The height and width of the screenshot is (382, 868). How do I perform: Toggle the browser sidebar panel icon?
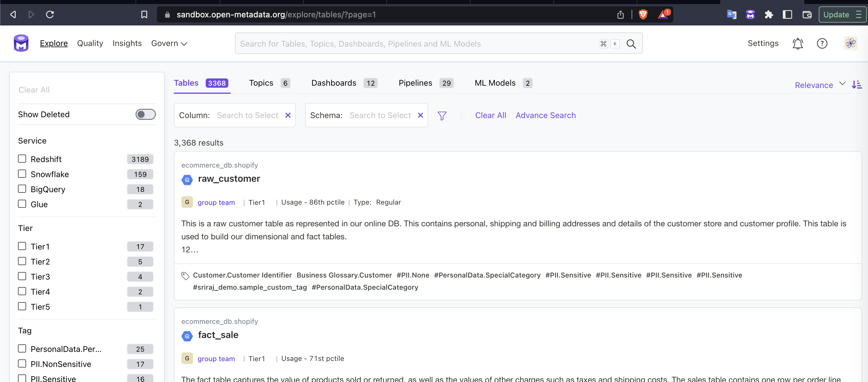point(787,14)
